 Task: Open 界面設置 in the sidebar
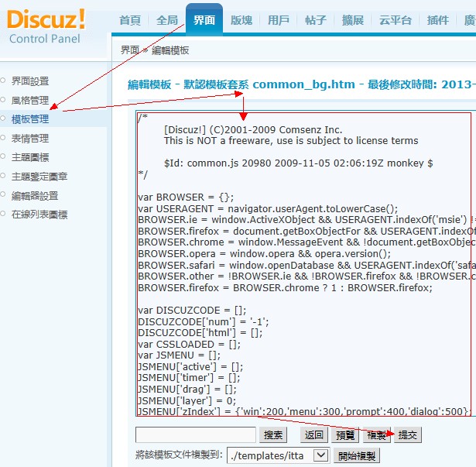pos(30,81)
